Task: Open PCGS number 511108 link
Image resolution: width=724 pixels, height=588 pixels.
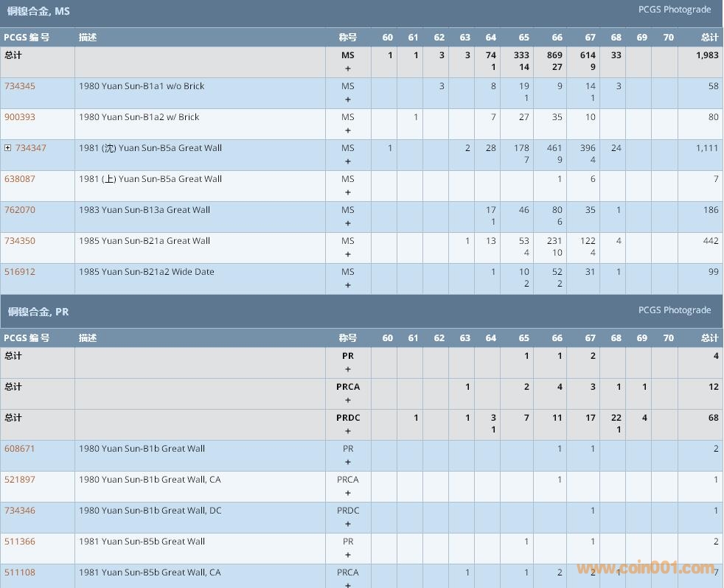Action: click(x=20, y=573)
